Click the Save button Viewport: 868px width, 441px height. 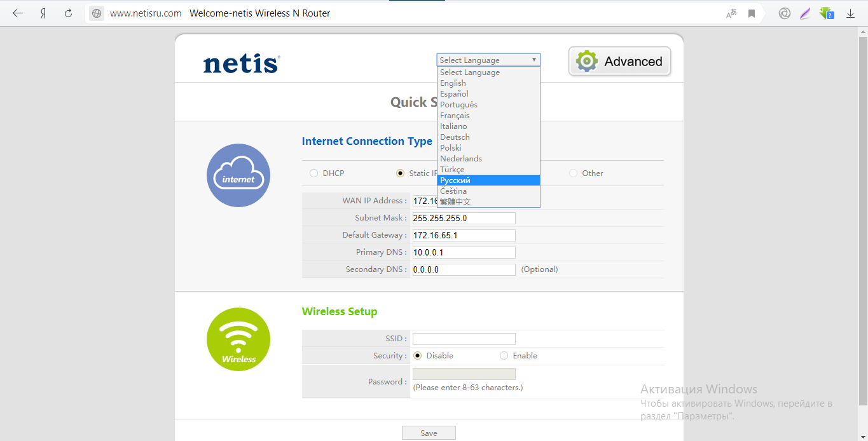[x=429, y=433]
